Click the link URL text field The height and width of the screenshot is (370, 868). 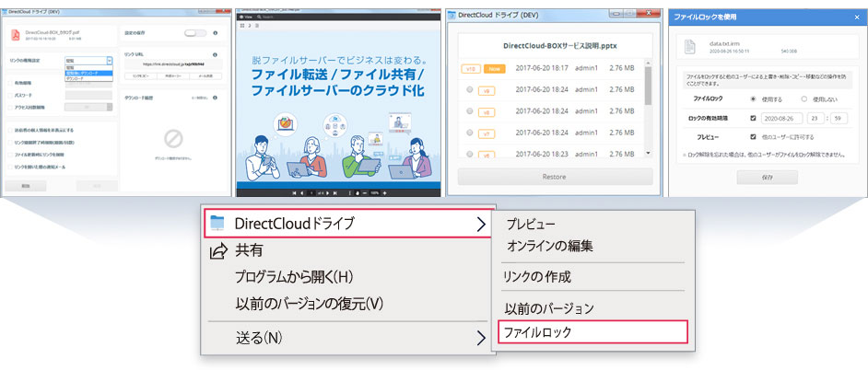pyautogui.click(x=173, y=64)
